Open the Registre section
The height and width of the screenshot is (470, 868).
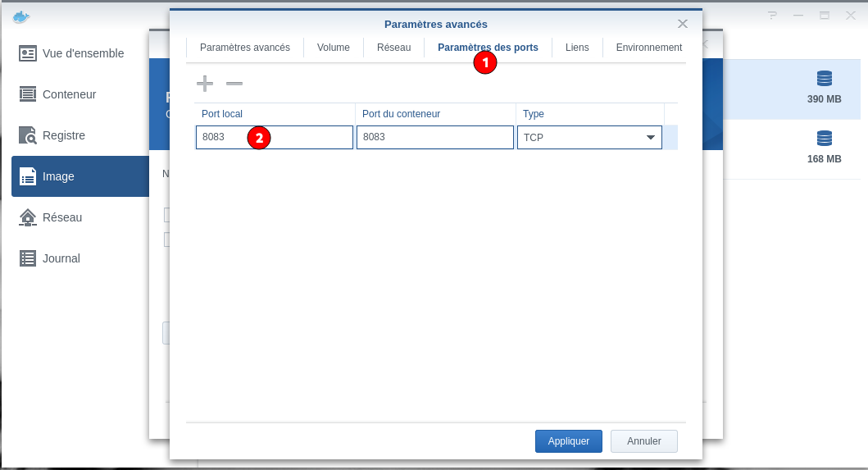[x=63, y=135]
